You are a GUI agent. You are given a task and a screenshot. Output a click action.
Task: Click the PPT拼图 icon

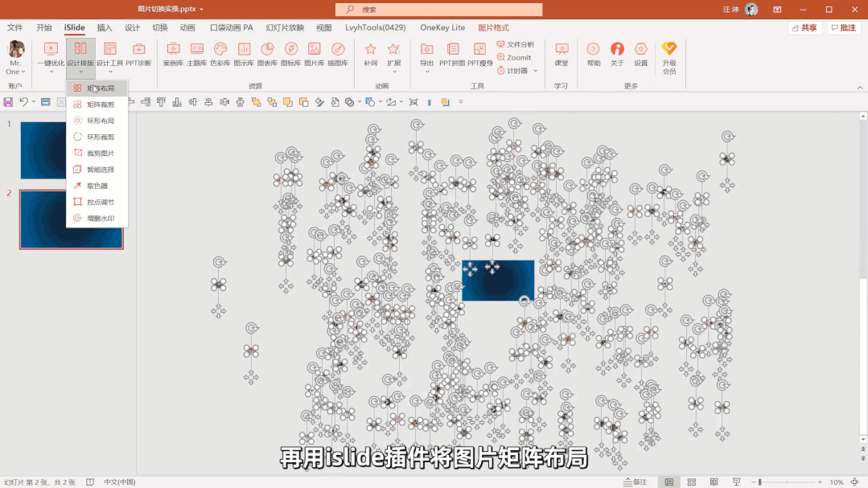[452, 55]
